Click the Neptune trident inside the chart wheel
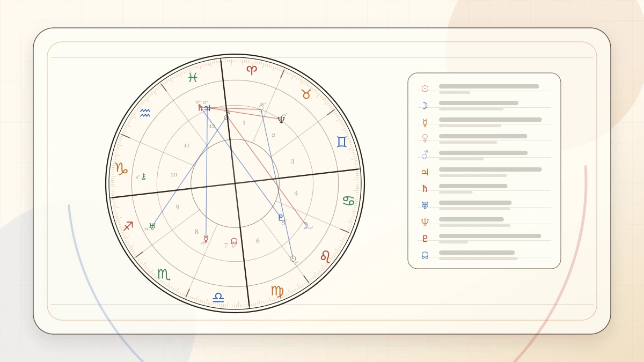This screenshot has height=362, width=644. click(281, 119)
